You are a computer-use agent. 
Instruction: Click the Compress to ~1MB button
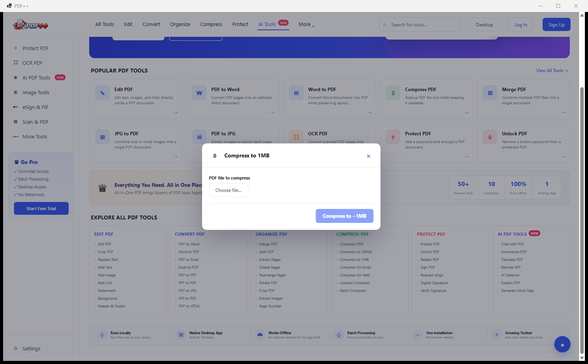[344, 216]
